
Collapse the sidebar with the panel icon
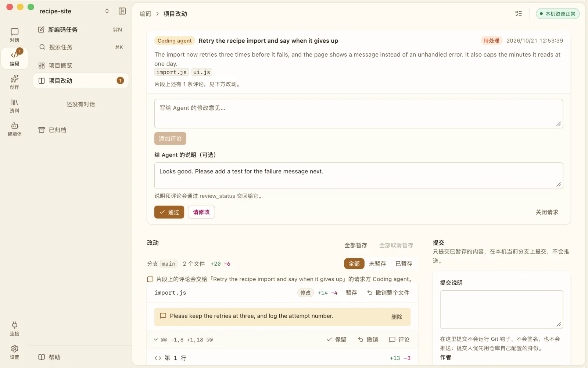pyautogui.click(x=122, y=11)
